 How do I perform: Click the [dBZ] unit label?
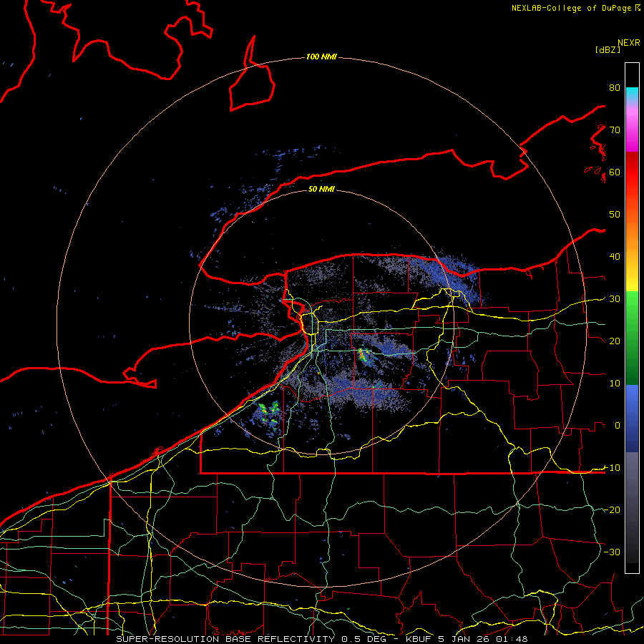[608, 49]
